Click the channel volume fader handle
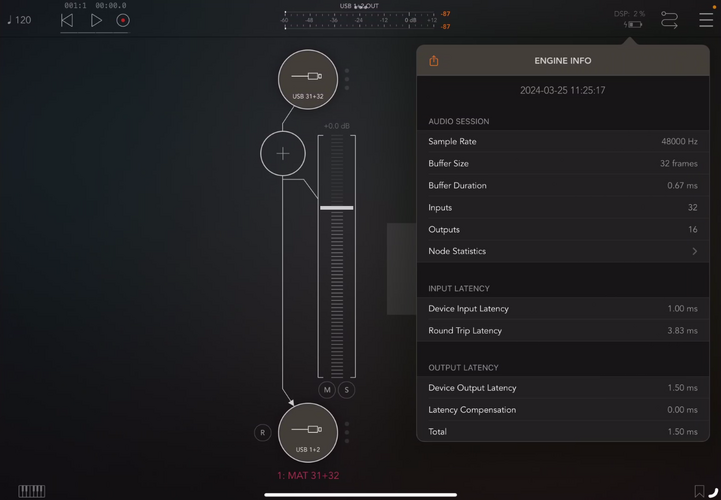Viewport: 721px width, 500px height. coord(337,208)
